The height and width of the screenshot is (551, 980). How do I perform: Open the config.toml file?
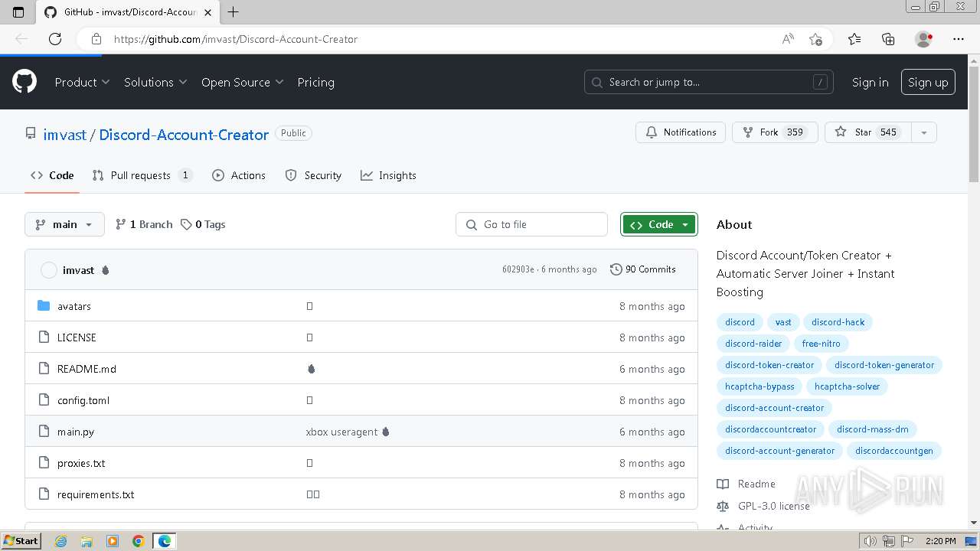[83, 400]
